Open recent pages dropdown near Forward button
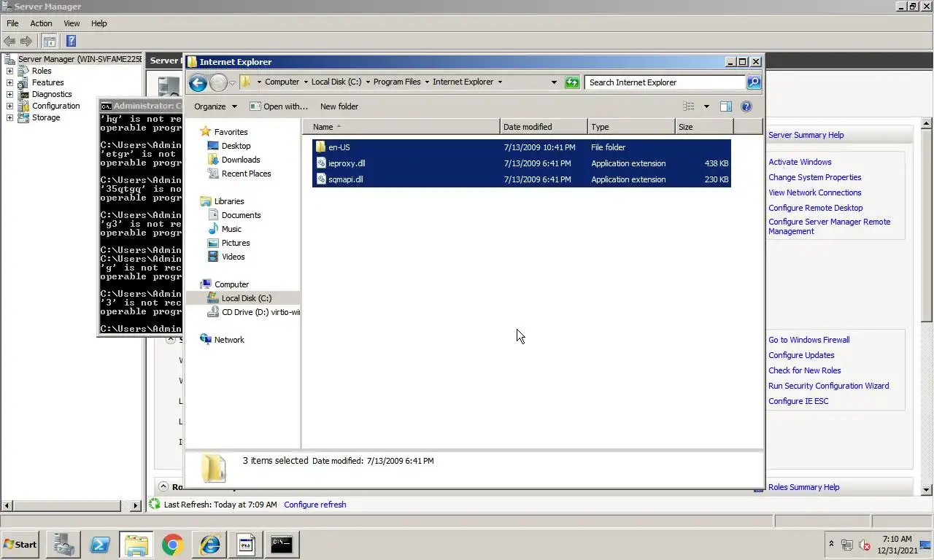The image size is (934, 560). [232, 82]
